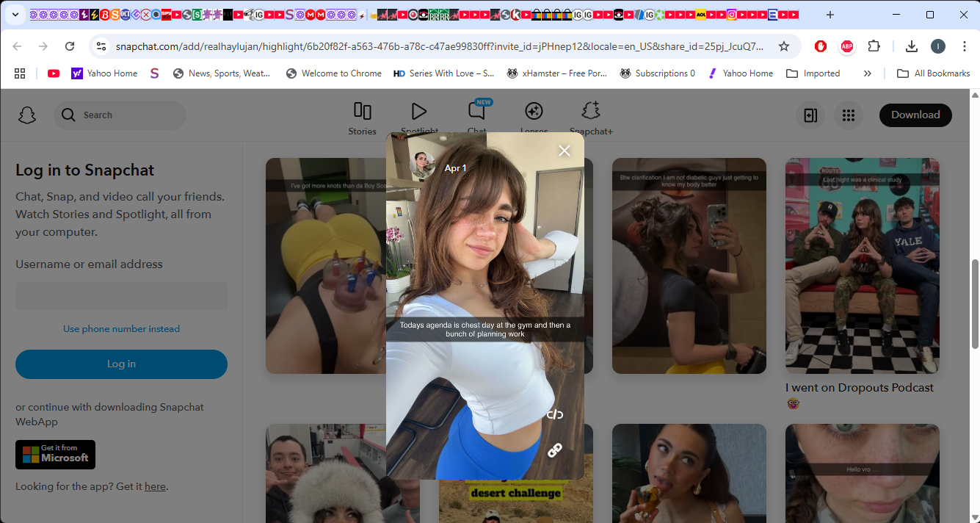
Task: Open the desert challenge highlight
Action: [x=516, y=501]
